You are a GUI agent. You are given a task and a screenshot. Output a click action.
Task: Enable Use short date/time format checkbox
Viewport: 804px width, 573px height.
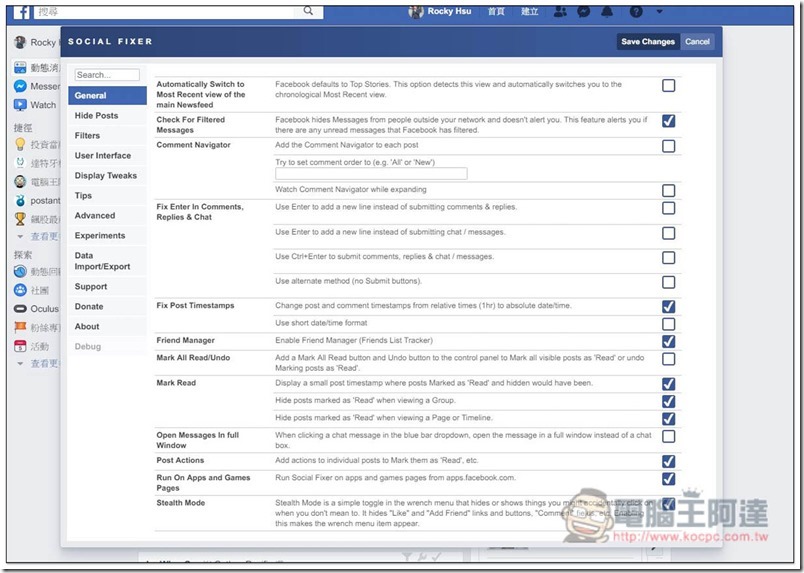click(668, 325)
